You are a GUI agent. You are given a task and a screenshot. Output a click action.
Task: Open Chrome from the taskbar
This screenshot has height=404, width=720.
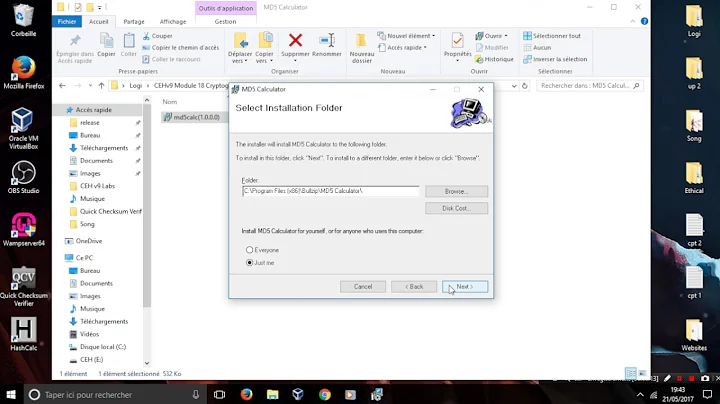coord(325,394)
